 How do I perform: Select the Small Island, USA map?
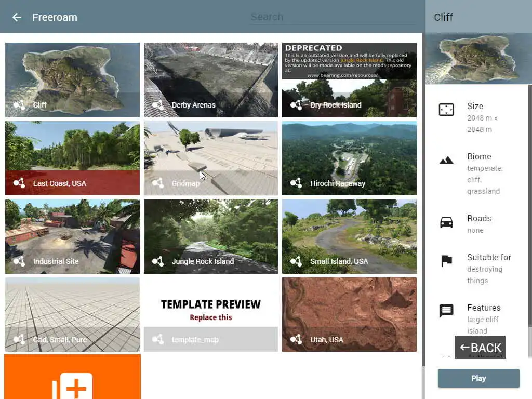pyautogui.click(x=349, y=236)
